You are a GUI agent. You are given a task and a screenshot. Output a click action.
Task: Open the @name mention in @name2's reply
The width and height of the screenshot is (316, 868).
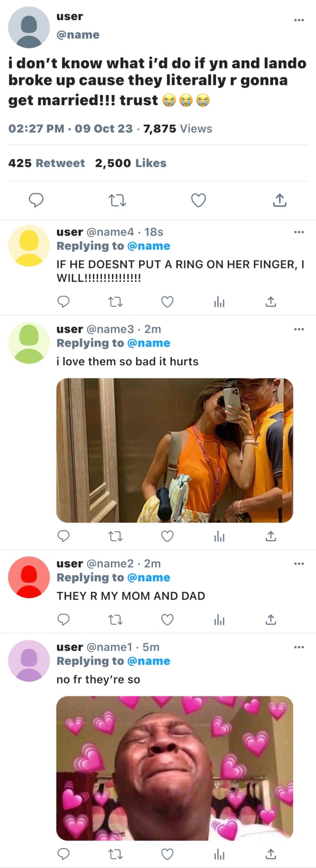pyautogui.click(x=148, y=577)
